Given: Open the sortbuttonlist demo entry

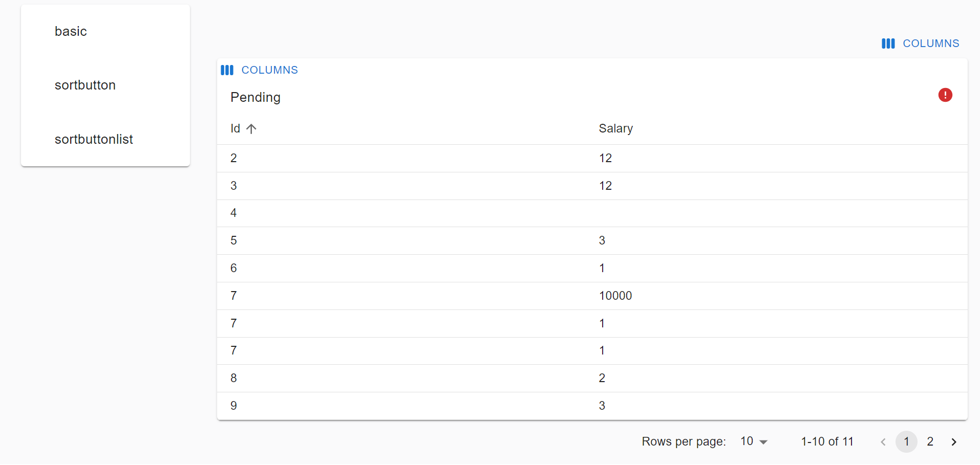Looking at the screenshot, I should [x=94, y=139].
